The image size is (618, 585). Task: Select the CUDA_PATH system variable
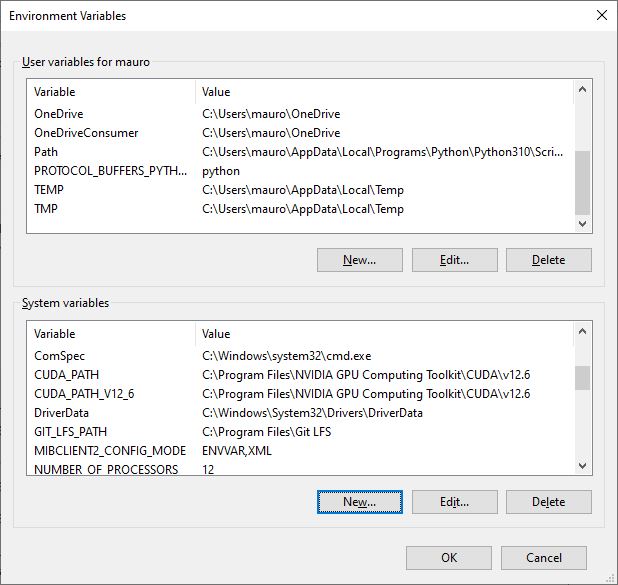pos(300,375)
